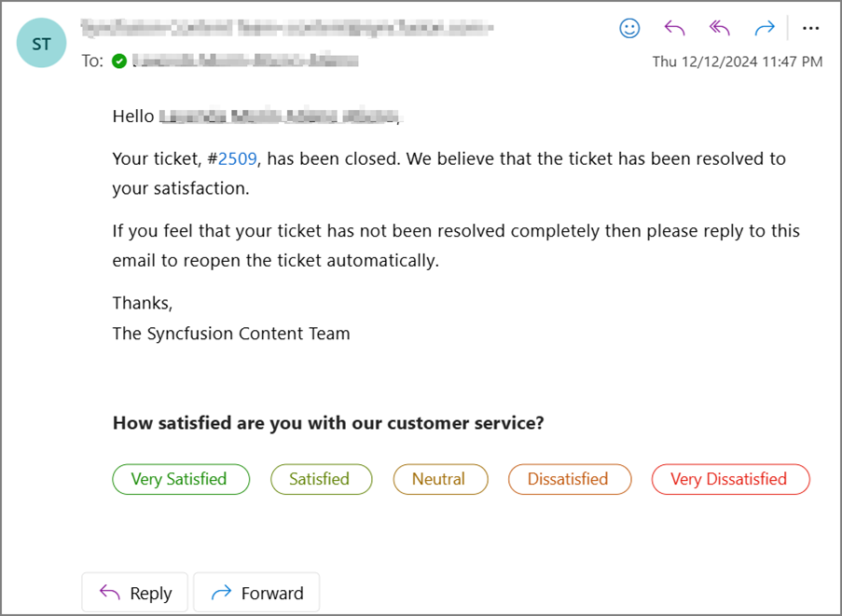842x616 pixels.
Task: Click the smiley react icon in header
Action: pyautogui.click(x=629, y=28)
